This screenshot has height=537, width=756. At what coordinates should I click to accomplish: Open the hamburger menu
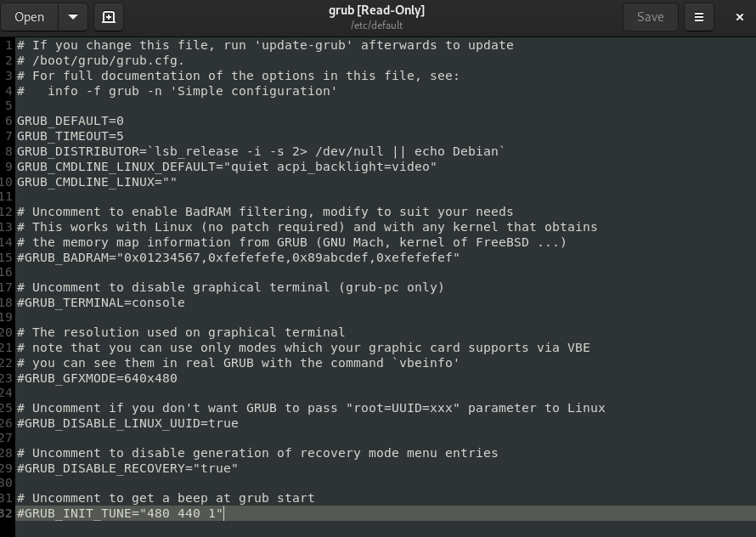(x=698, y=17)
